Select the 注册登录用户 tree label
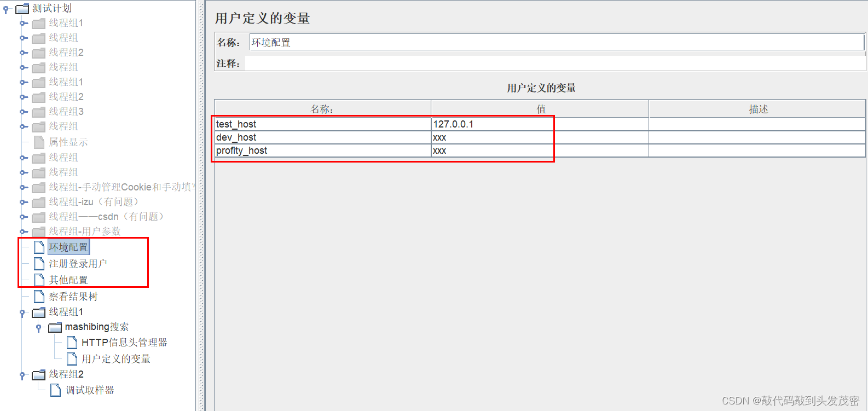 tap(78, 264)
